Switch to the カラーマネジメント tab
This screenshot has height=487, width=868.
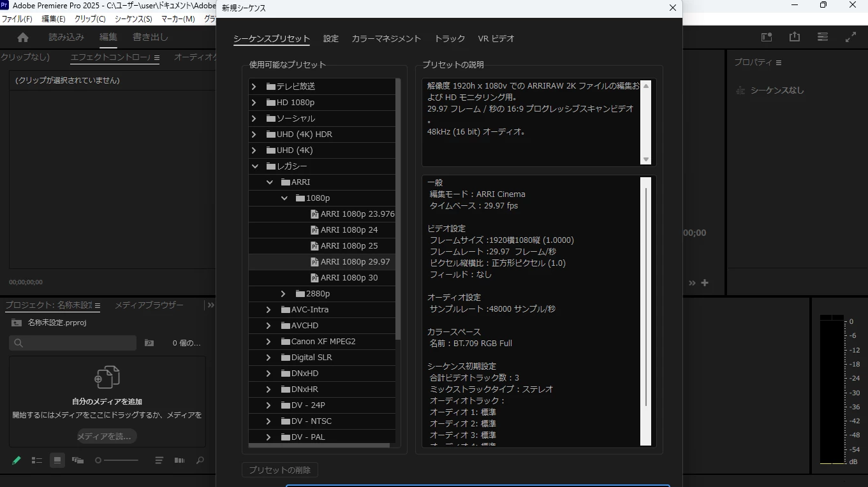pyautogui.click(x=386, y=39)
